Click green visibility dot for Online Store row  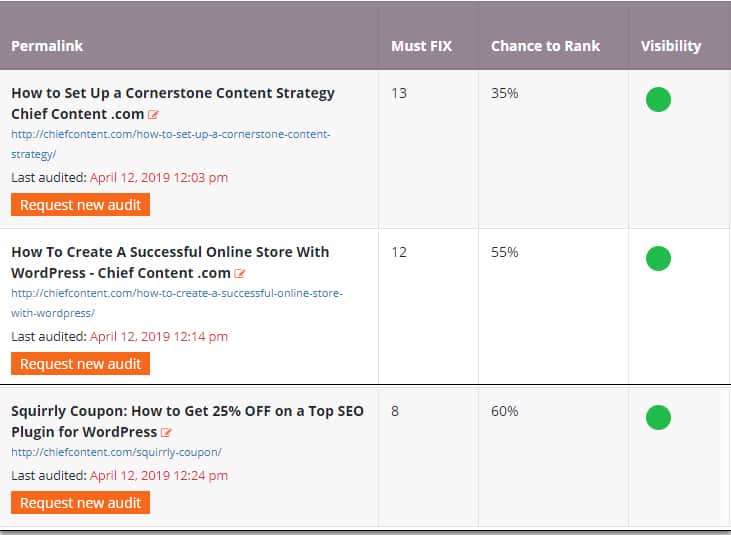coord(658,259)
